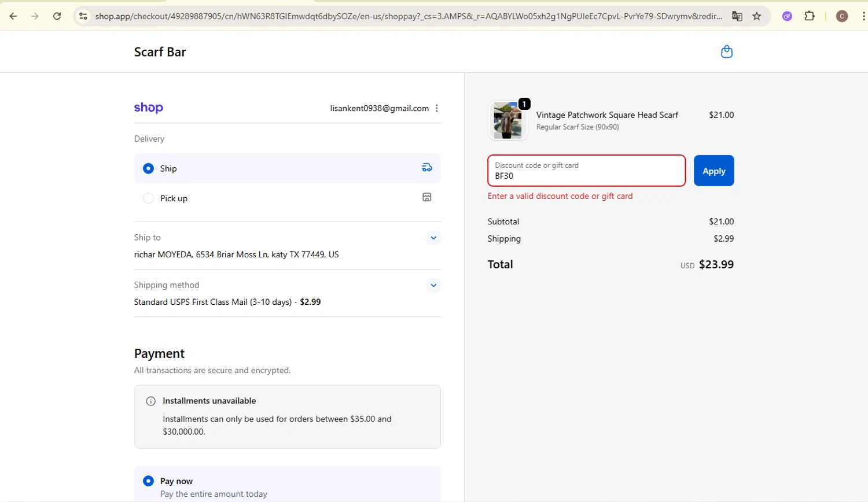Click the item price $21.00 beside scarf
The image size is (868, 502).
point(721,115)
